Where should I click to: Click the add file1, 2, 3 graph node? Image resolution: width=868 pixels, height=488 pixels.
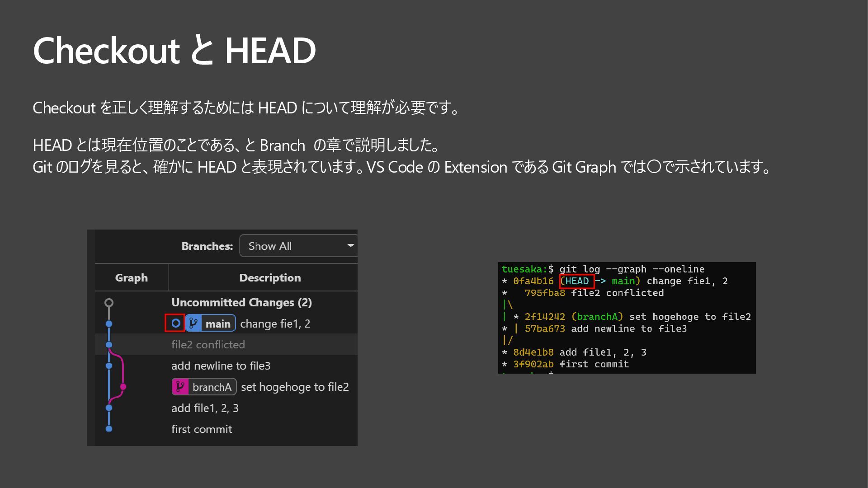point(109,408)
